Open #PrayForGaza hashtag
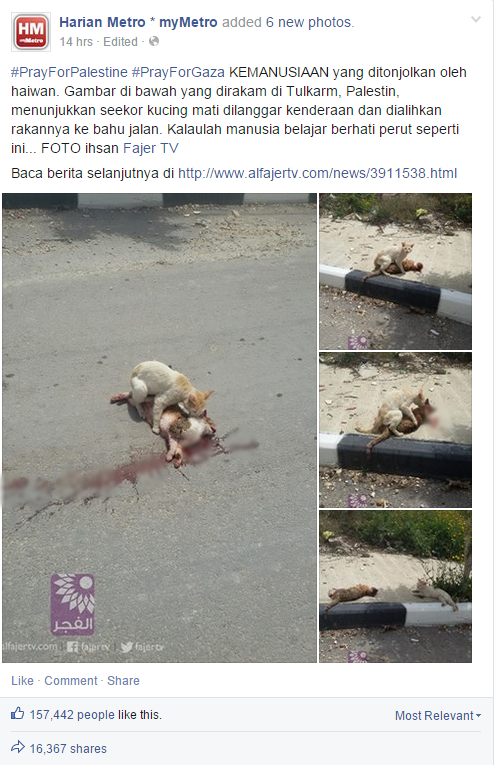The width and height of the screenshot is (494, 765). tap(178, 72)
